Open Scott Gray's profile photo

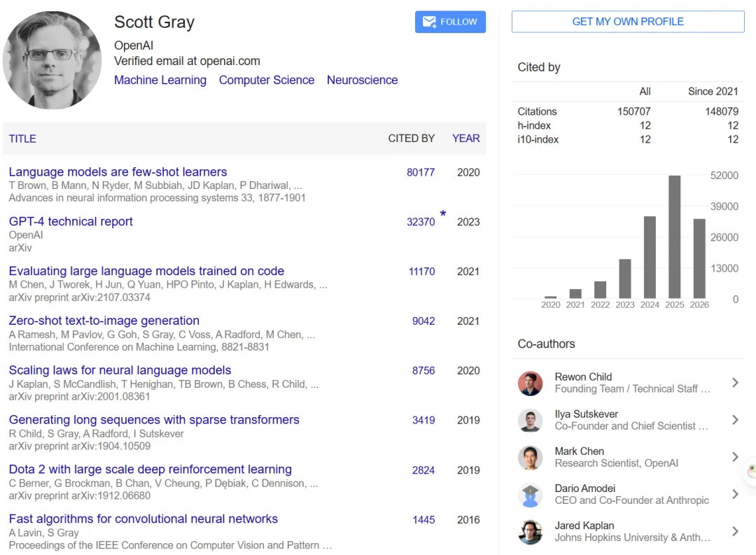(x=52, y=60)
